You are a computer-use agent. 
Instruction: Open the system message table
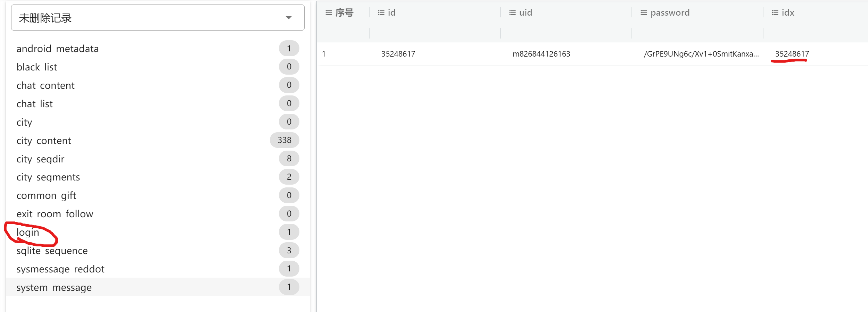(x=54, y=287)
